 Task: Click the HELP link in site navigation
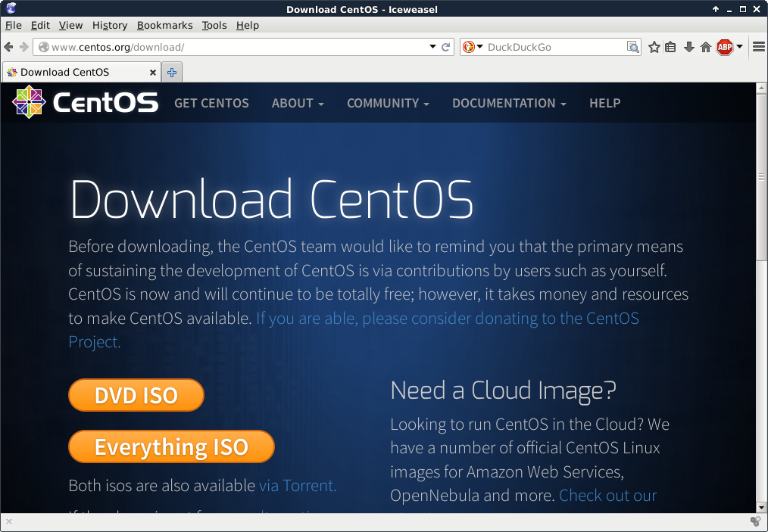(x=605, y=103)
